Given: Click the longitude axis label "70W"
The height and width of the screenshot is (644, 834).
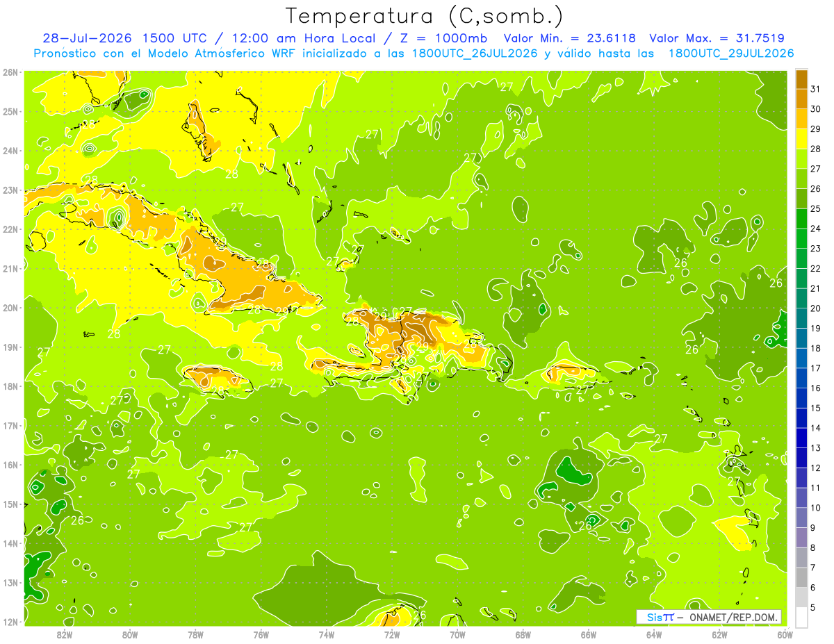Looking at the screenshot, I should 457,634.
